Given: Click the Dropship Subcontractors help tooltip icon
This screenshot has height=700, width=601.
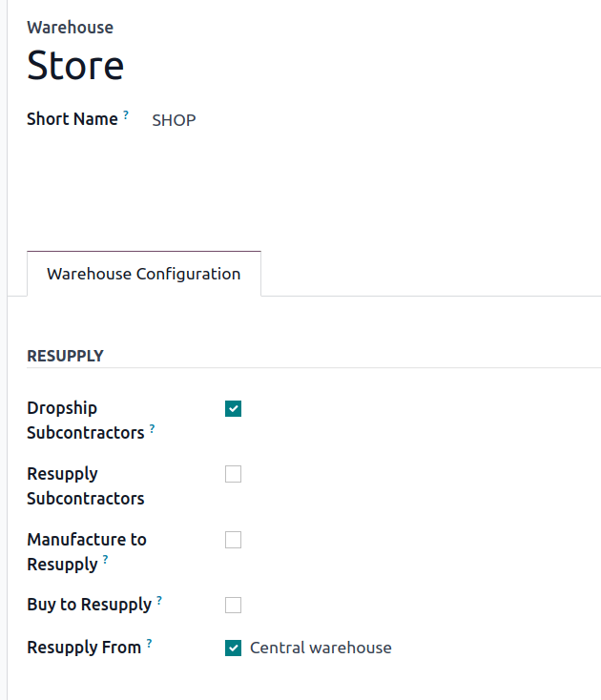Looking at the screenshot, I should pos(152,429).
